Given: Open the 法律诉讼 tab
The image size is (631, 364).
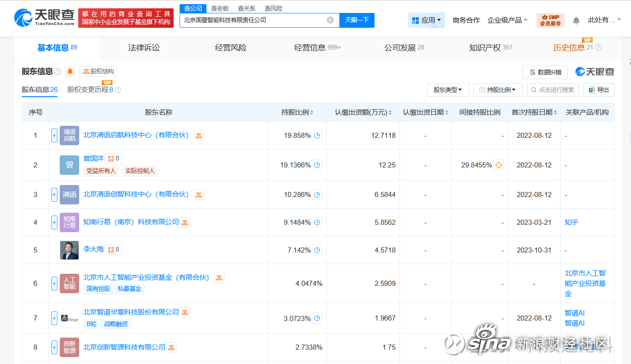Looking at the screenshot, I should [144, 48].
